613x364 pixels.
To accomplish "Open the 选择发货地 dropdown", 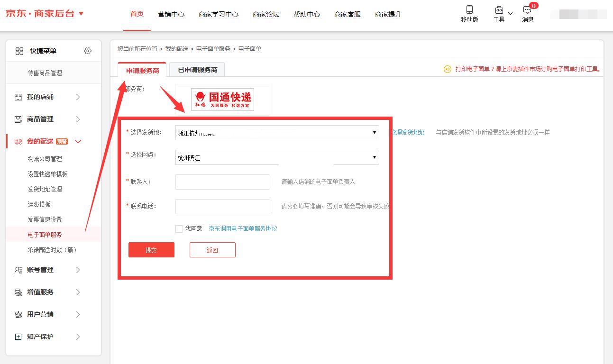I will click(277, 133).
